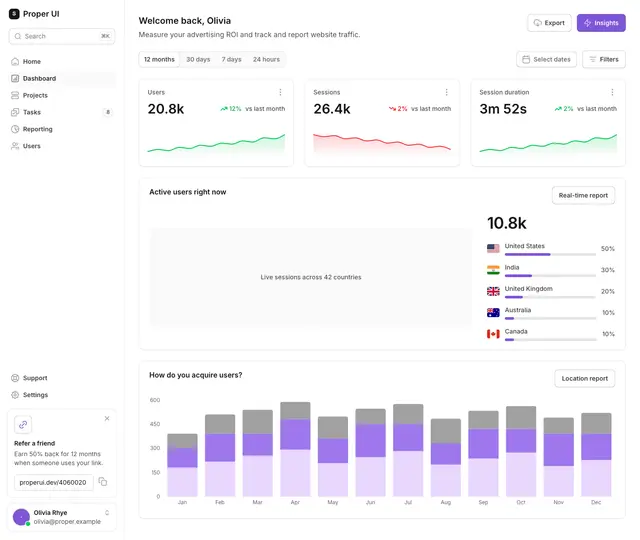Click Olivia Rhye's avatar
640x540 pixels.
(21, 517)
